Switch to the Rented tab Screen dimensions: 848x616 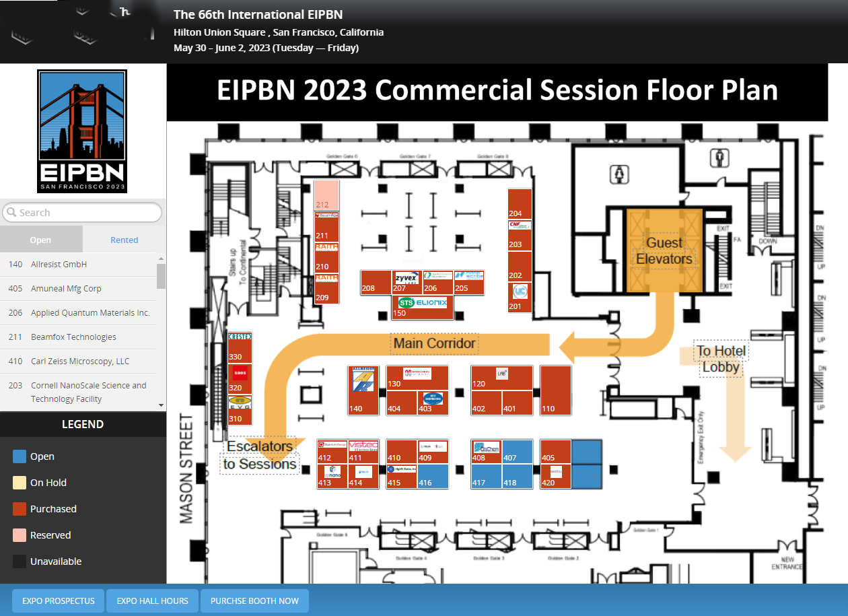pos(125,240)
